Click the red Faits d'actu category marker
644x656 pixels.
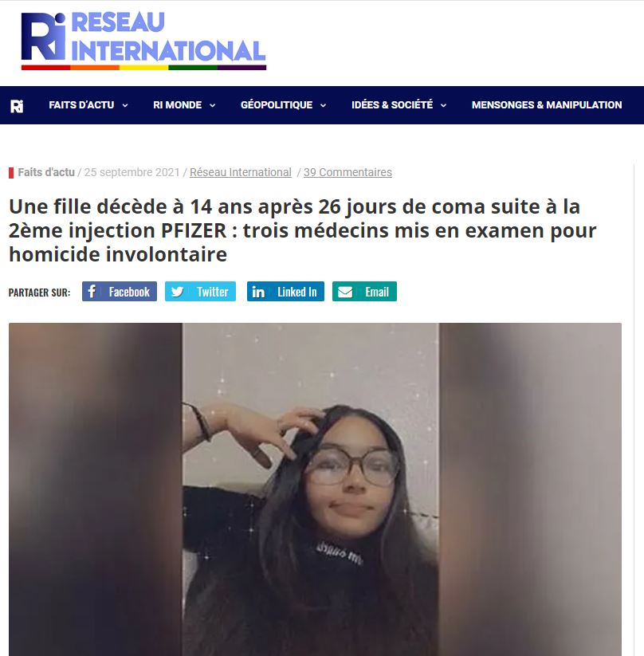click(x=11, y=172)
